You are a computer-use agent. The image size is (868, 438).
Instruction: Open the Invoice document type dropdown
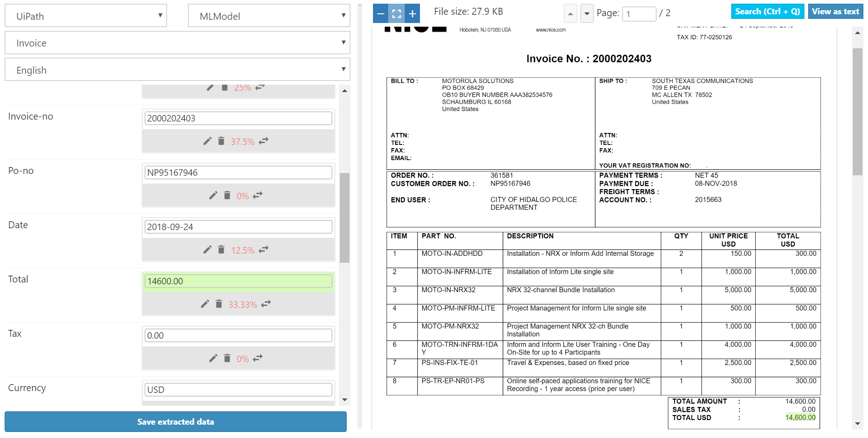(177, 43)
